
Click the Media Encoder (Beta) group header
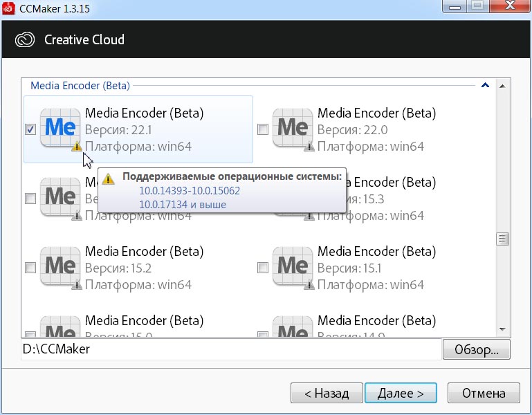click(80, 86)
